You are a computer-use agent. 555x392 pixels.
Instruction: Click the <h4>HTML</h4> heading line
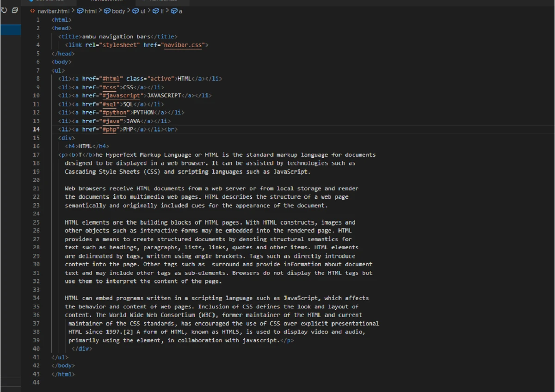(x=87, y=146)
